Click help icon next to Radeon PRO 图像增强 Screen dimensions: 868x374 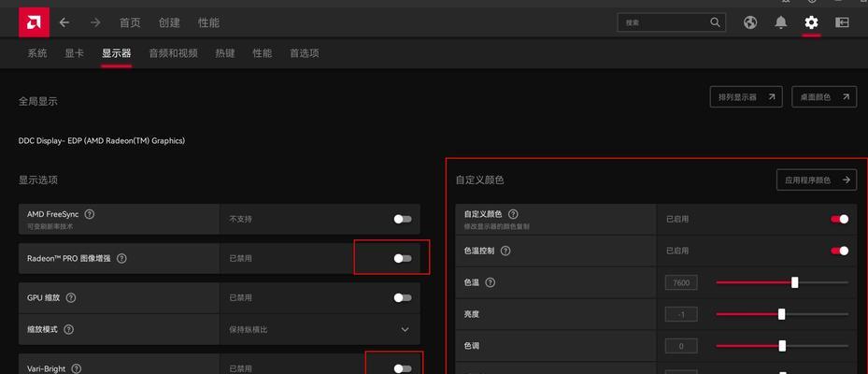pos(121,258)
